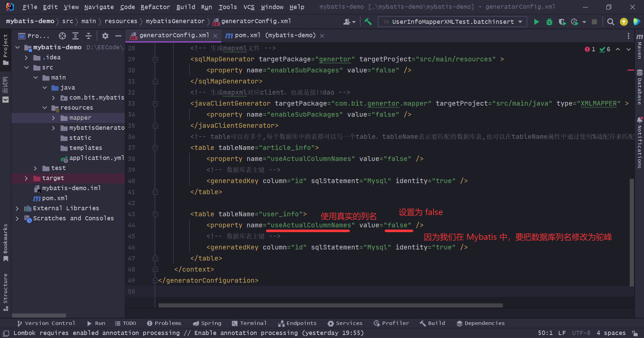Click the vertical editor scrollbar thumb

pyautogui.click(x=632, y=232)
